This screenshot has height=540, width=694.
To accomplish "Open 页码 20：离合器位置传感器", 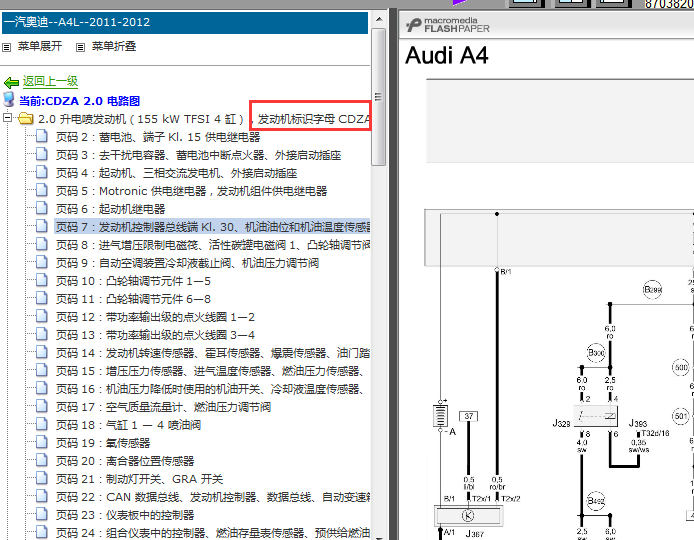I will coord(125,461).
